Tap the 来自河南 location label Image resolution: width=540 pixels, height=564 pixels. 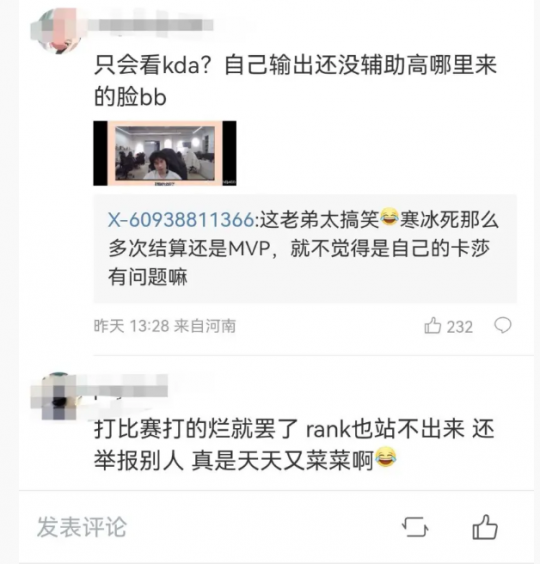pos(205,326)
